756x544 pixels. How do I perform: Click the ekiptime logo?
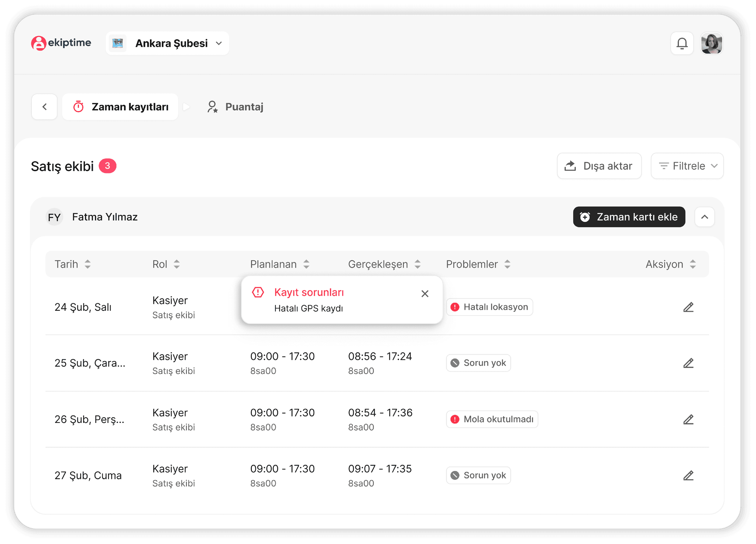pyautogui.click(x=61, y=43)
